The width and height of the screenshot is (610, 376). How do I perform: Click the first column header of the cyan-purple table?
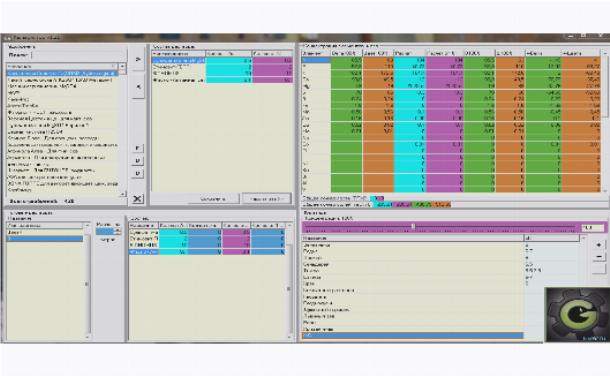point(179,54)
